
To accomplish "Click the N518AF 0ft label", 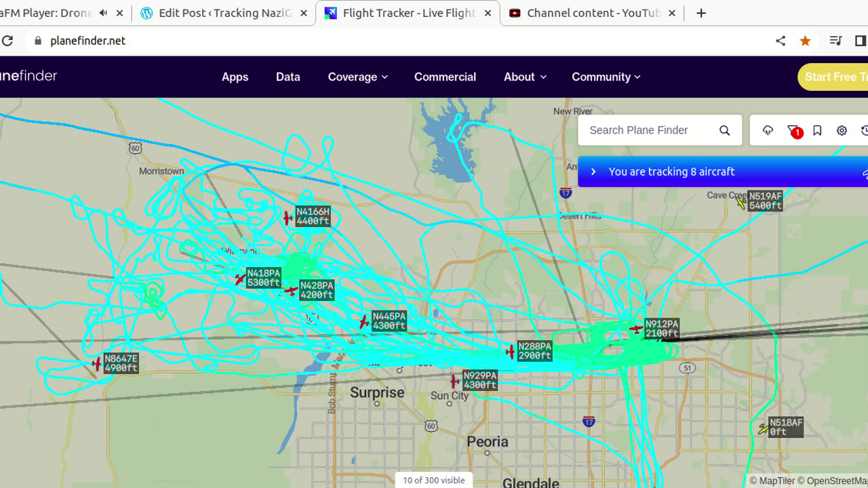I will 786,427.
